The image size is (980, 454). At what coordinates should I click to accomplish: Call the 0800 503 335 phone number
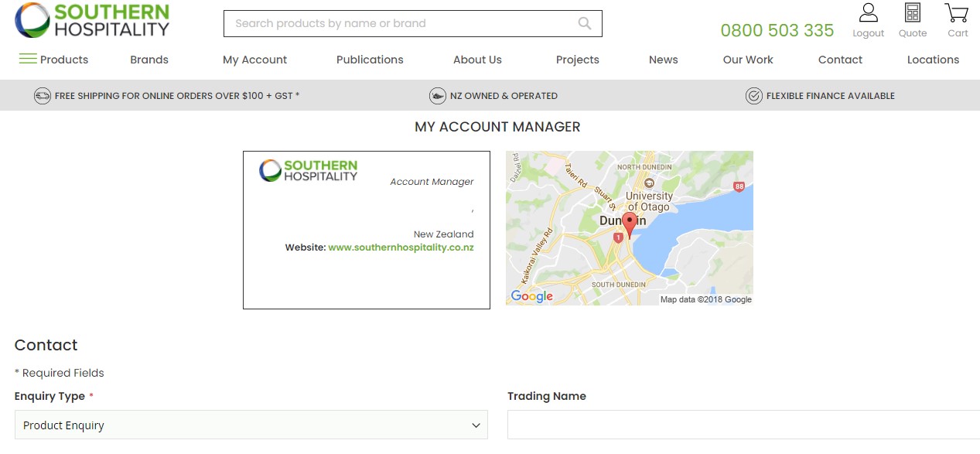point(777,30)
